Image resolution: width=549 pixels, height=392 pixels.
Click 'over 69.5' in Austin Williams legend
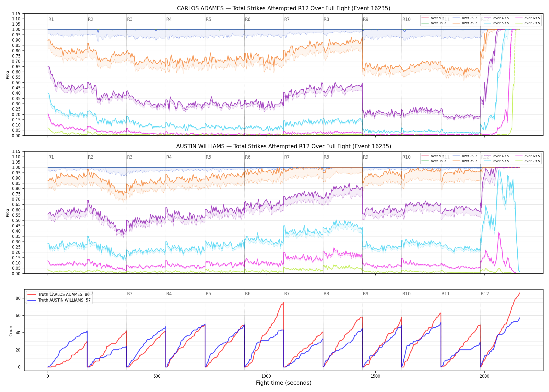[x=532, y=156]
